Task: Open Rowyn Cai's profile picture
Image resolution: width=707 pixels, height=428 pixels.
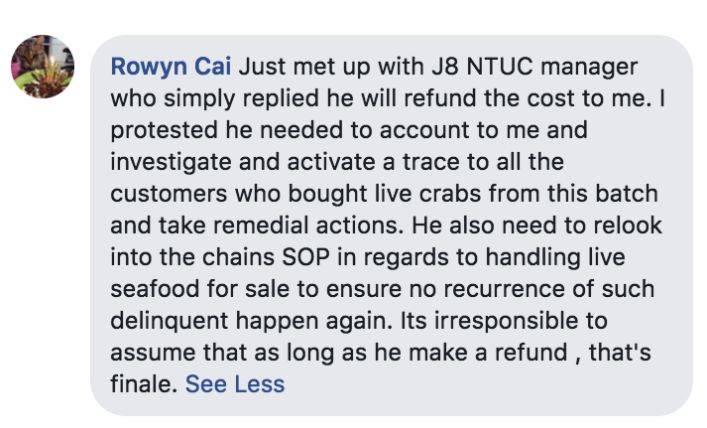Action: (x=42, y=67)
